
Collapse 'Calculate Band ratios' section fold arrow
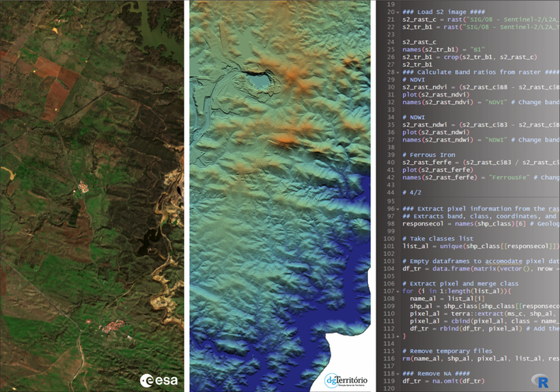398,72
